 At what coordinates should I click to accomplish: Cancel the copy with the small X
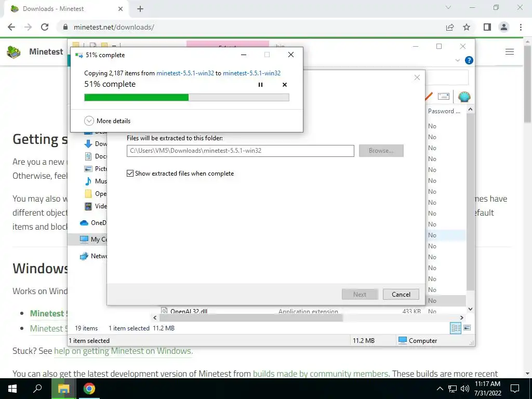tap(285, 85)
